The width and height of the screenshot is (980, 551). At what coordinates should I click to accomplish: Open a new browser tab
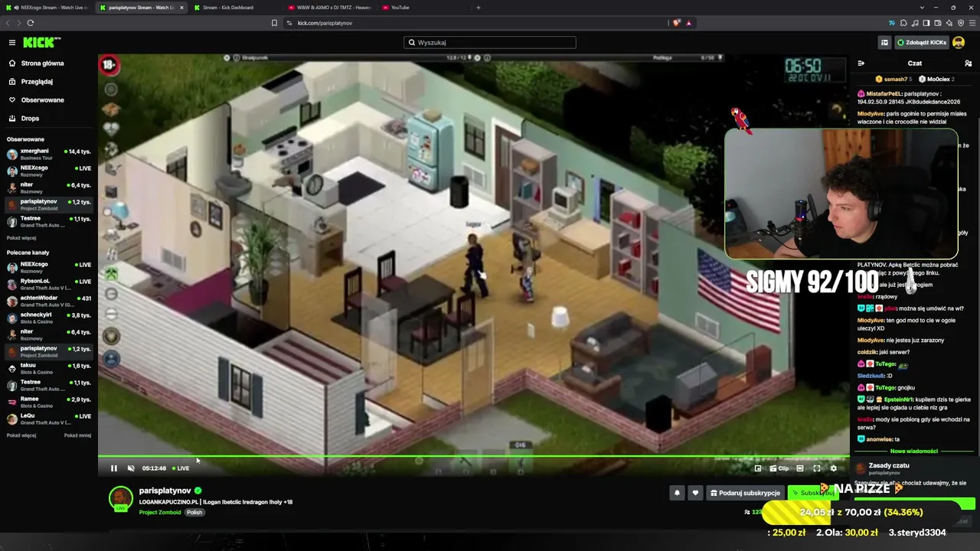coord(479,8)
